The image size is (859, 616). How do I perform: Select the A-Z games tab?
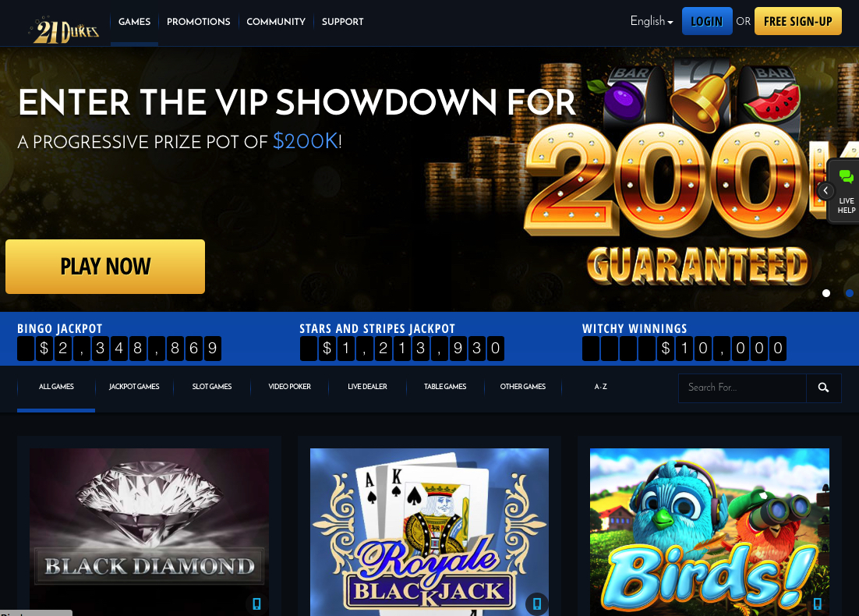point(600,387)
